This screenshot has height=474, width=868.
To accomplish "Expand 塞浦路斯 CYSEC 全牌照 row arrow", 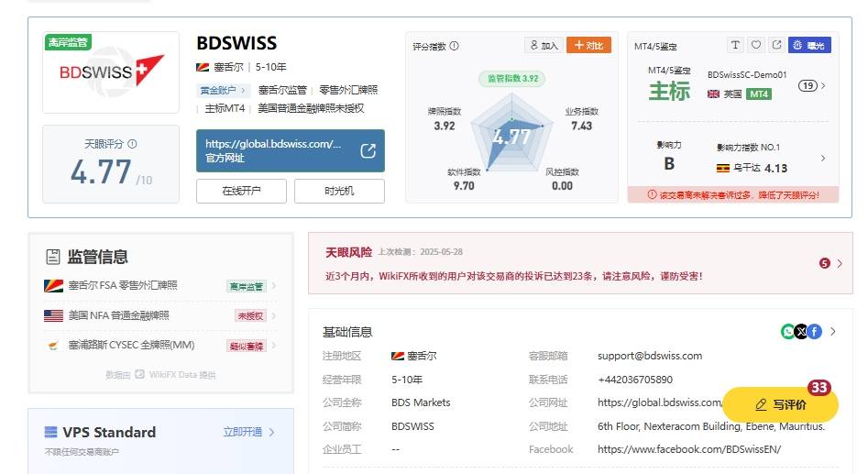I will point(273,346).
